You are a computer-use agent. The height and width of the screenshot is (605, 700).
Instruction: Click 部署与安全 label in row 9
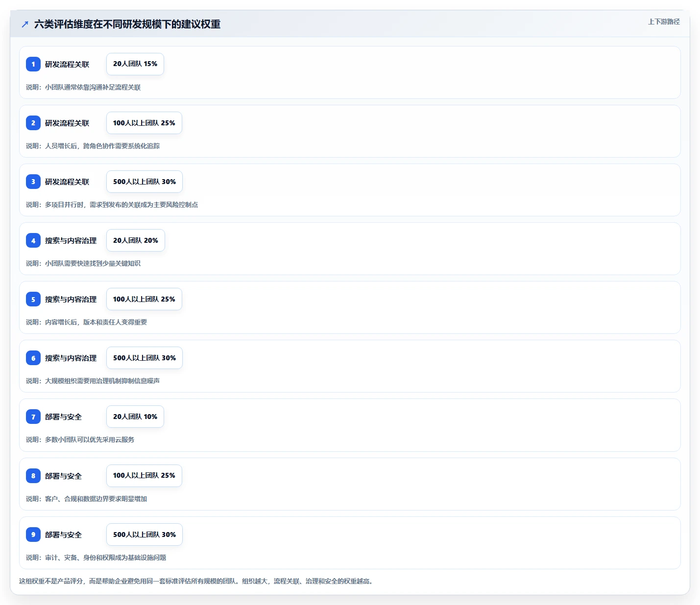coord(64,535)
